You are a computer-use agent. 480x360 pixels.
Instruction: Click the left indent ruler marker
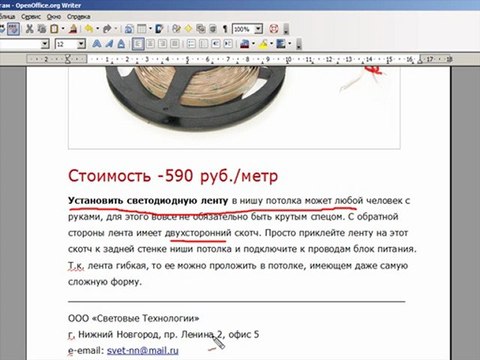(68, 59)
